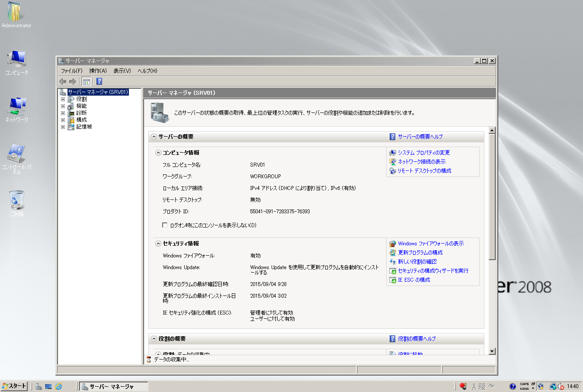The height and width of the screenshot is (392, 583).
Task: Click the Back arrow toolbar icon
Action: coord(63,81)
